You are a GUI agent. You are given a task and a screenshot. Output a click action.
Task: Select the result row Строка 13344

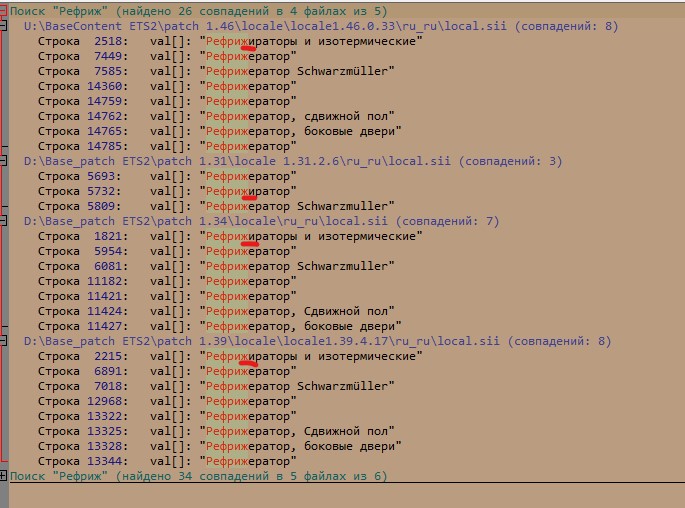[x=167, y=461]
